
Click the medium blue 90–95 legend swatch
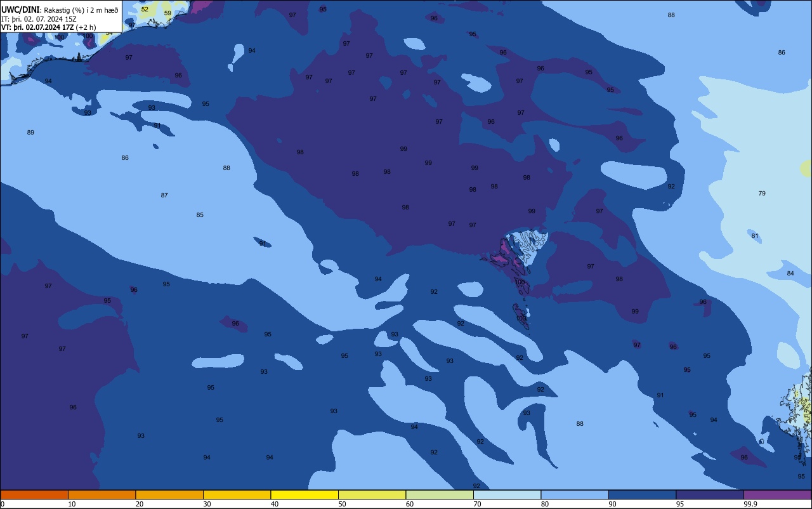pos(642,494)
